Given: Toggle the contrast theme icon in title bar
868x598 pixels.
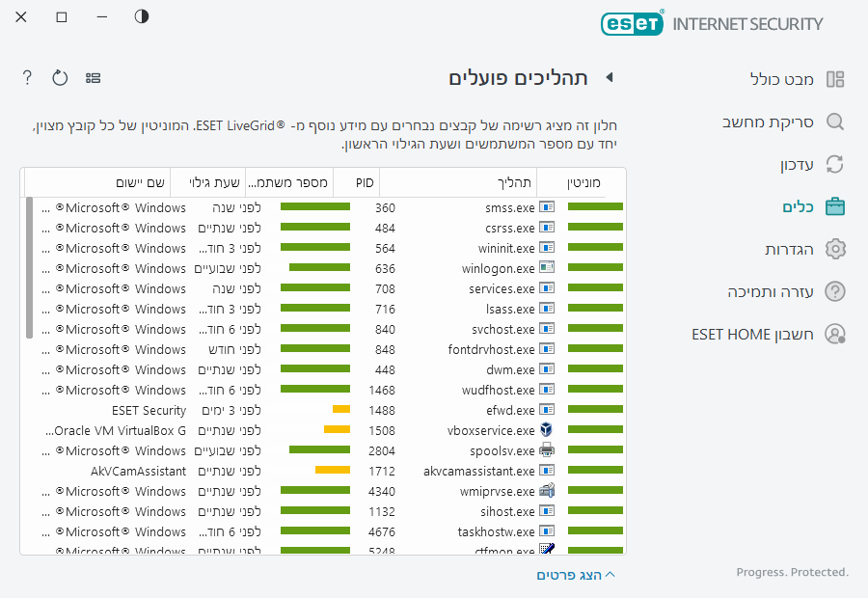Looking at the screenshot, I should point(142,16).
